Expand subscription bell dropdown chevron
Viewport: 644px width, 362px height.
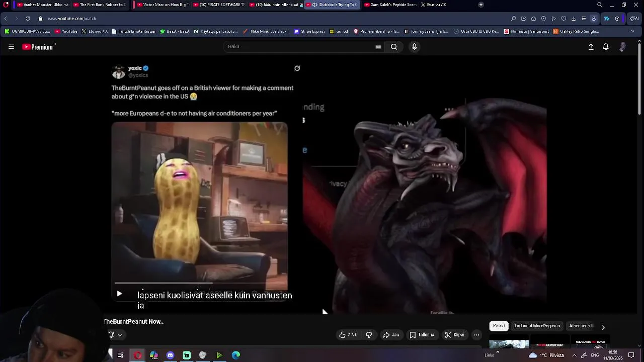[x=120, y=335]
